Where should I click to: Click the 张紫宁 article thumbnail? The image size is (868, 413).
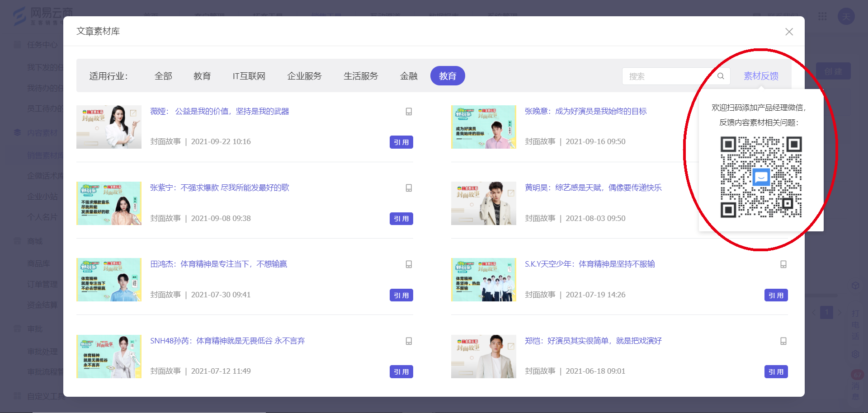click(109, 203)
